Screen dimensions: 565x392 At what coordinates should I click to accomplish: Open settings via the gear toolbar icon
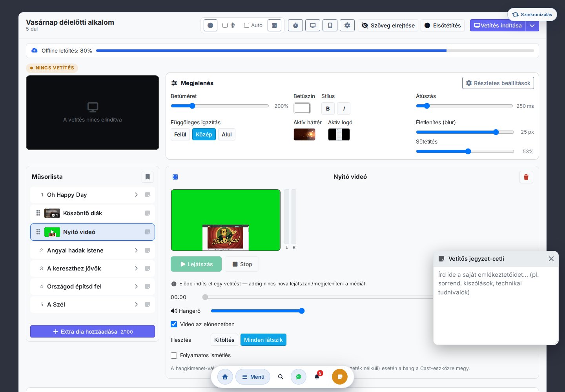[347, 25]
